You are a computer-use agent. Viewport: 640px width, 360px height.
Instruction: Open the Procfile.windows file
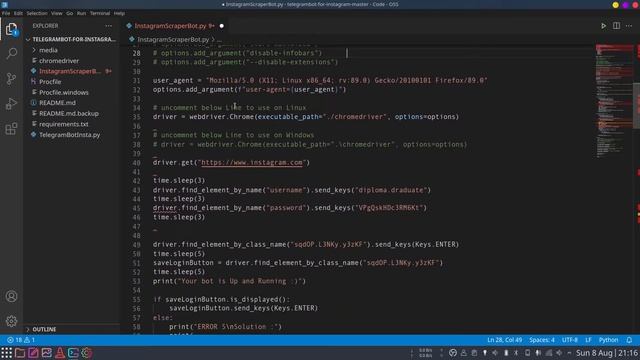pos(64,92)
